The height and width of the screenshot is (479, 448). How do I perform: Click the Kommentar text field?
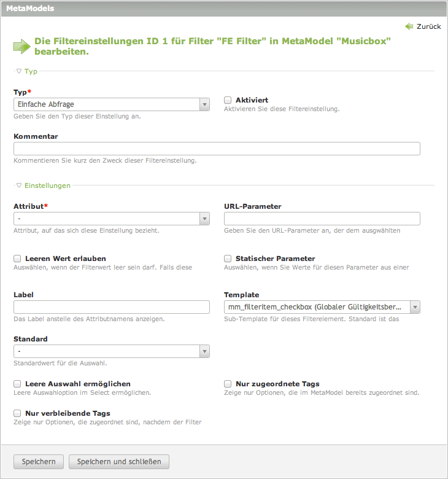(x=217, y=149)
